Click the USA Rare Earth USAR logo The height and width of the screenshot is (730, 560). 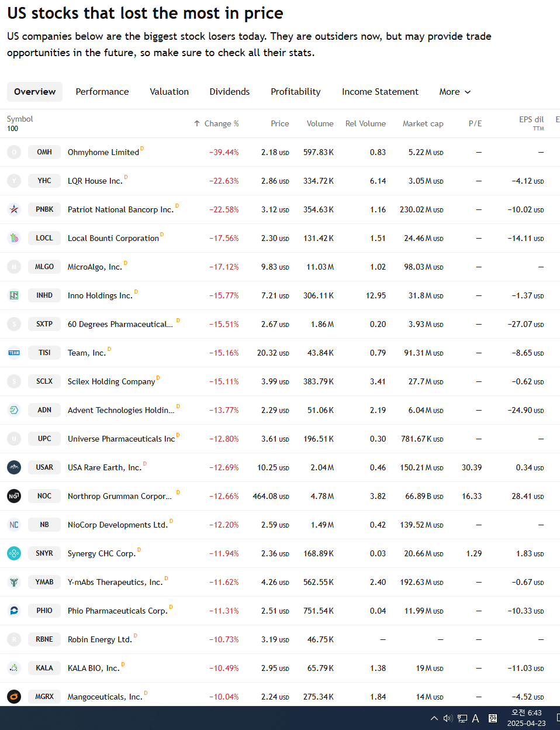pyautogui.click(x=14, y=467)
